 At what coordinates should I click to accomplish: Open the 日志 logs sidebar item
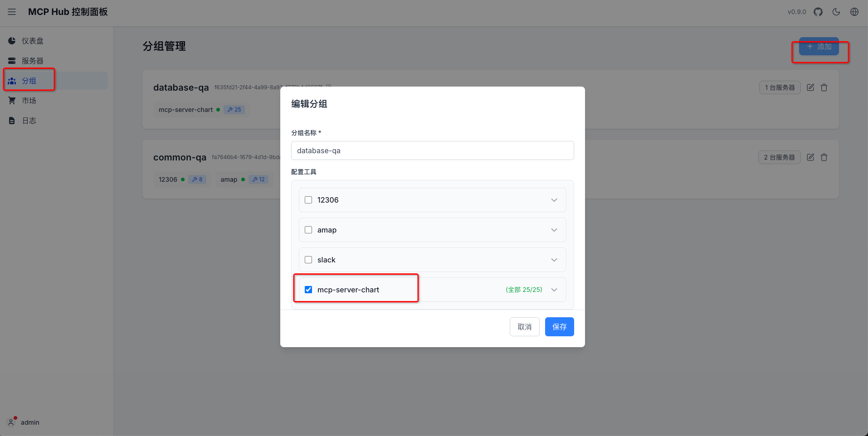coord(56,121)
